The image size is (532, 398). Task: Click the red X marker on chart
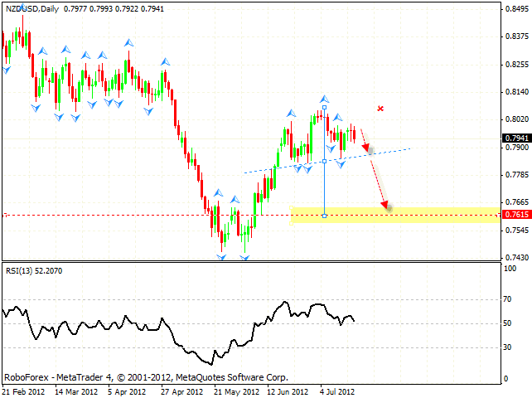(380, 109)
